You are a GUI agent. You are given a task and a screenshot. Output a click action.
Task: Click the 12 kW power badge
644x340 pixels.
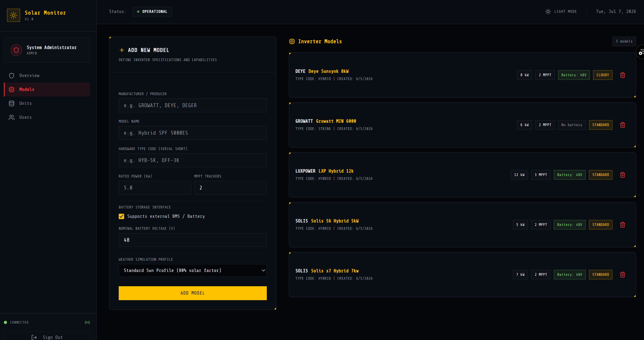(519, 175)
